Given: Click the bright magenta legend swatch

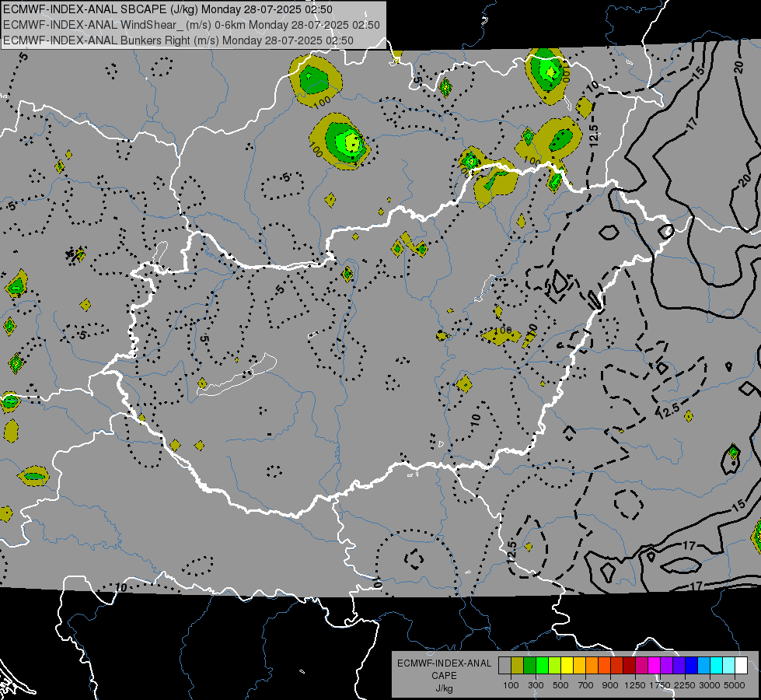Looking at the screenshot, I should [655, 666].
